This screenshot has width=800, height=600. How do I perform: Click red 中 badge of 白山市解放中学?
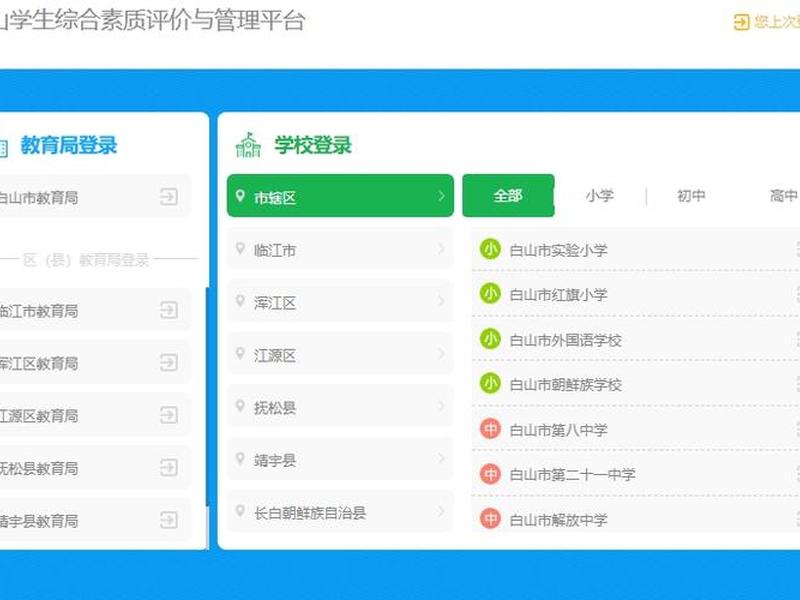point(490,519)
